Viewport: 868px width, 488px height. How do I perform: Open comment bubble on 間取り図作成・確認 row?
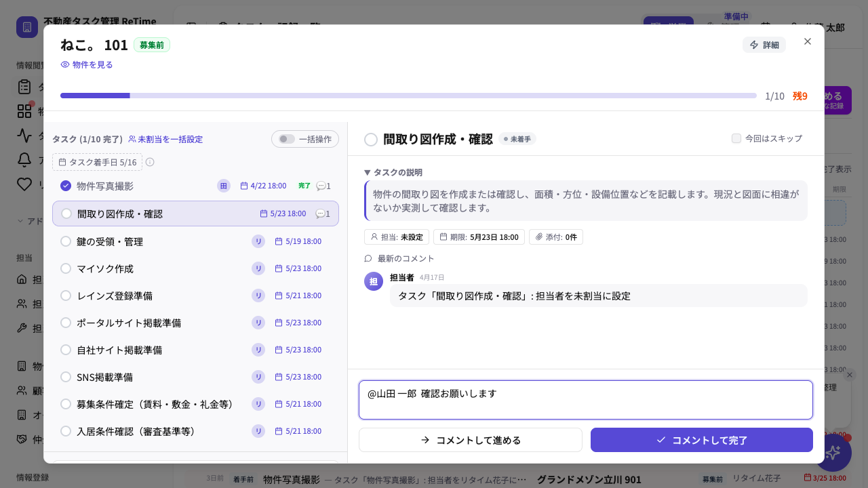point(323,213)
